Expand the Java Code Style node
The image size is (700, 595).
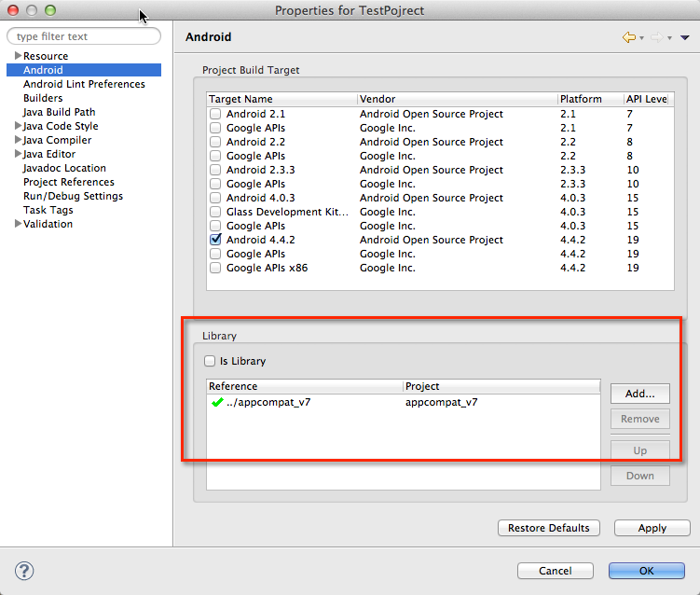tap(18, 126)
